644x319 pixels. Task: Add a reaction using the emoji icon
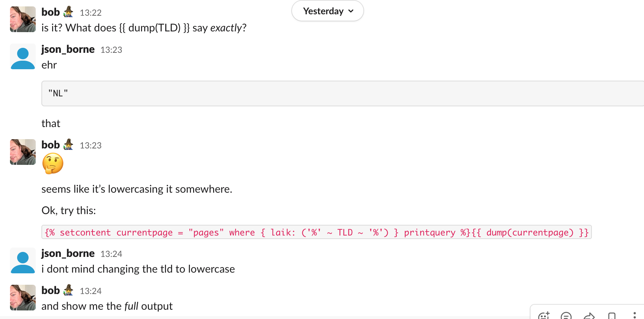click(543, 315)
